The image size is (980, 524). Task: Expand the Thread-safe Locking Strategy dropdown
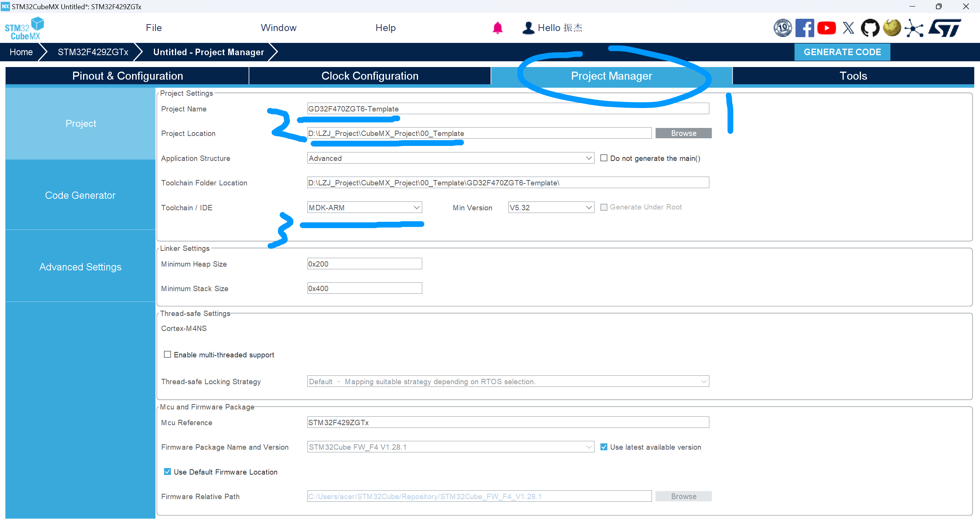pyautogui.click(x=508, y=382)
